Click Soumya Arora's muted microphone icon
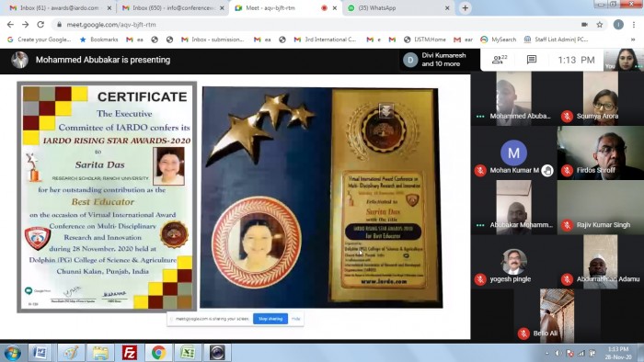 (568, 117)
